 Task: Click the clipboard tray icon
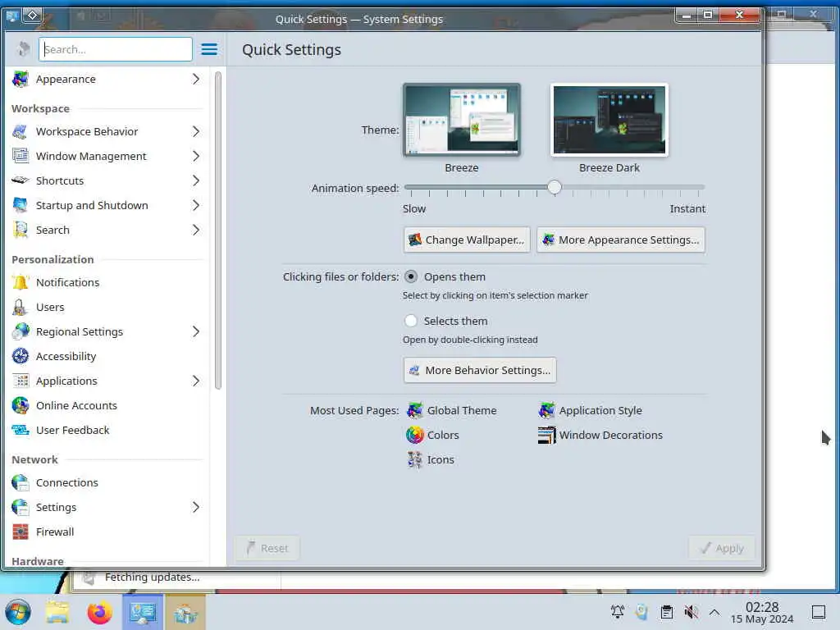click(666, 612)
